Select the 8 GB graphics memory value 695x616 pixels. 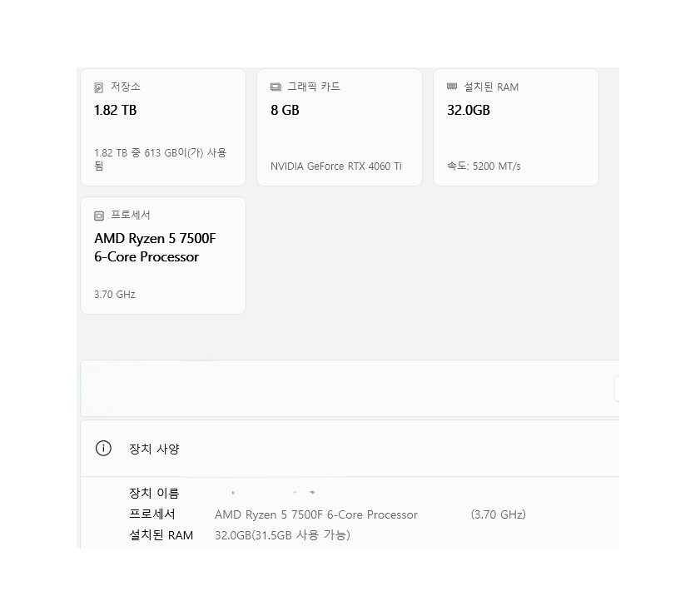pos(285,110)
